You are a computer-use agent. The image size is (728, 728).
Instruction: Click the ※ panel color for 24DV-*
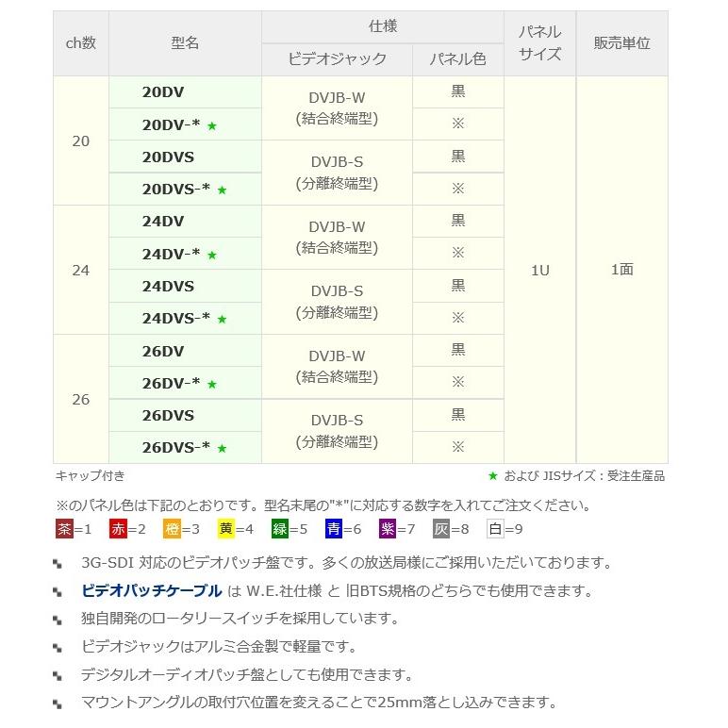coord(457,253)
